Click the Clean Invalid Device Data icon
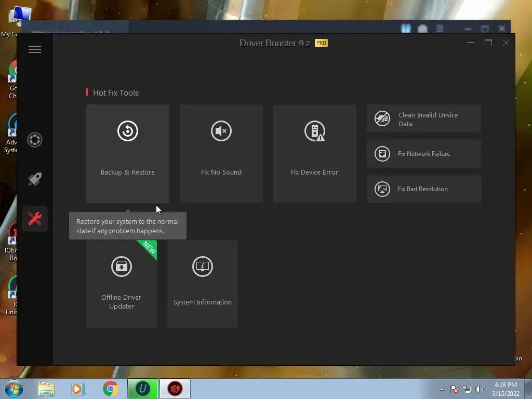 click(382, 119)
